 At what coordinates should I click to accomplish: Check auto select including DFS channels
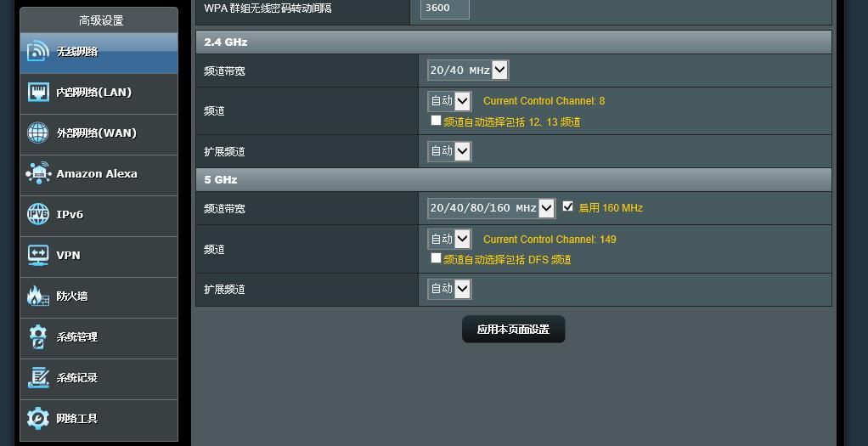click(x=436, y=258)
